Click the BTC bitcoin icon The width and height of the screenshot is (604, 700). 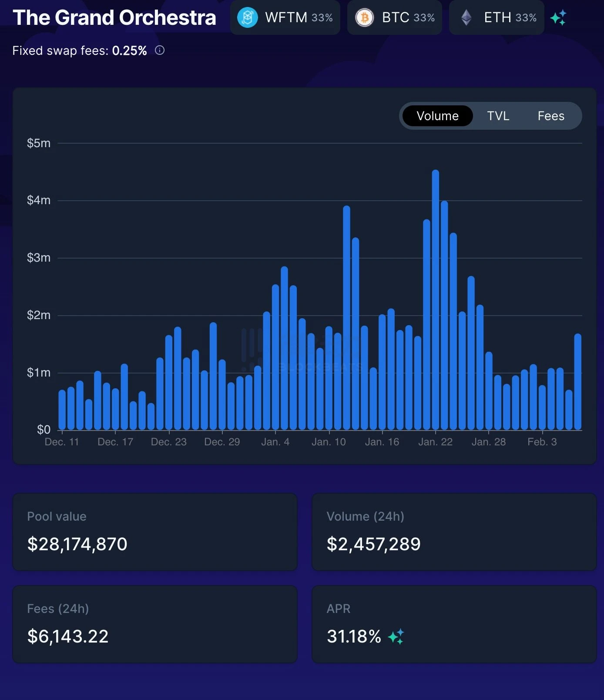coord(365,17)
